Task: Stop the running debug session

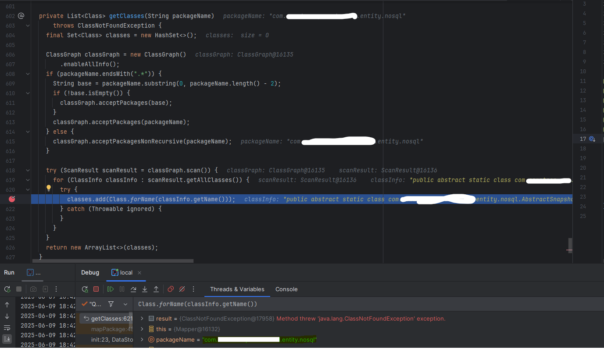Action: pos(96,289)
